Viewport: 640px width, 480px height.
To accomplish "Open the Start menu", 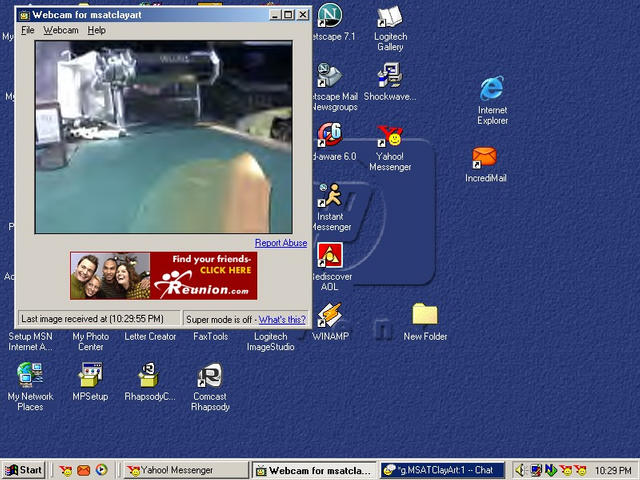I will (23, 470).
